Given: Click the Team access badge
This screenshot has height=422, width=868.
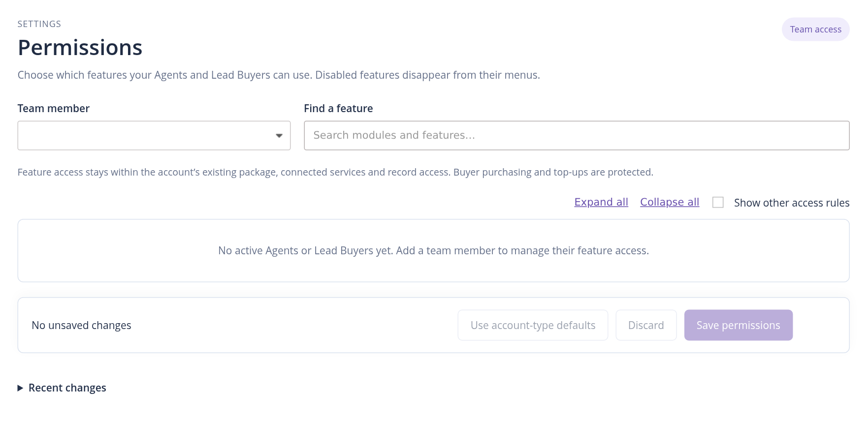Looking at the screenshot, I should coord(815,30).
